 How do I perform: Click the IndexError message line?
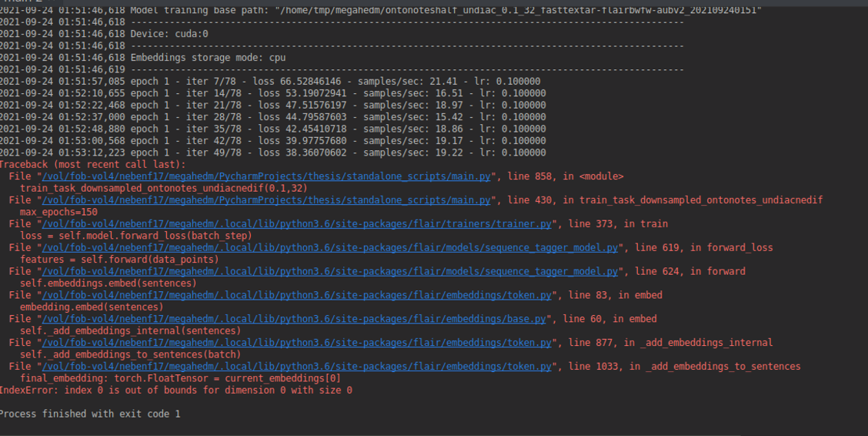pyautogui.click(x=175, y=390)
